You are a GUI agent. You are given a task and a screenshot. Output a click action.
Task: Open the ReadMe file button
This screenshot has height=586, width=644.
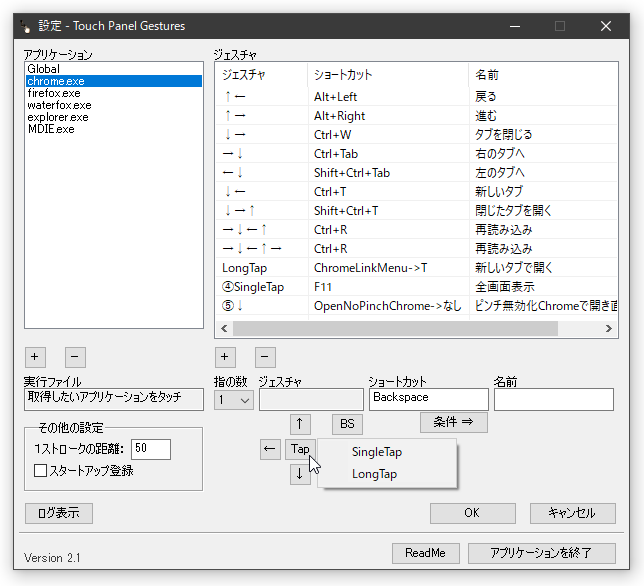(426, 553)
